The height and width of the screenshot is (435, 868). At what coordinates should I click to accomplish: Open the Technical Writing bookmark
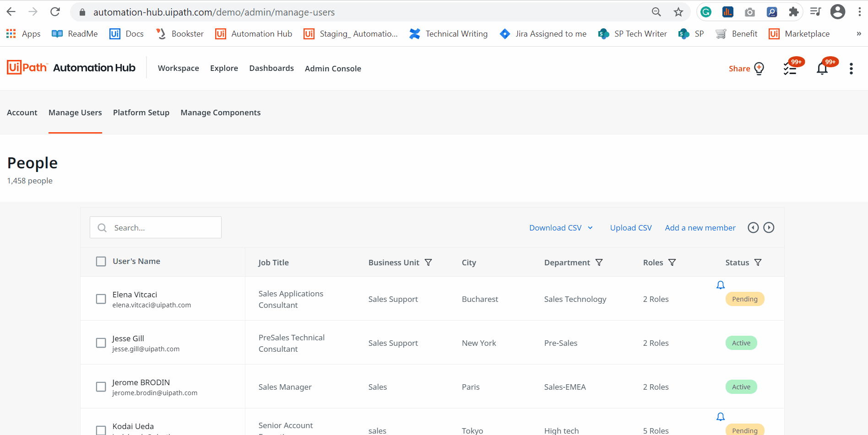pos(449,34)
